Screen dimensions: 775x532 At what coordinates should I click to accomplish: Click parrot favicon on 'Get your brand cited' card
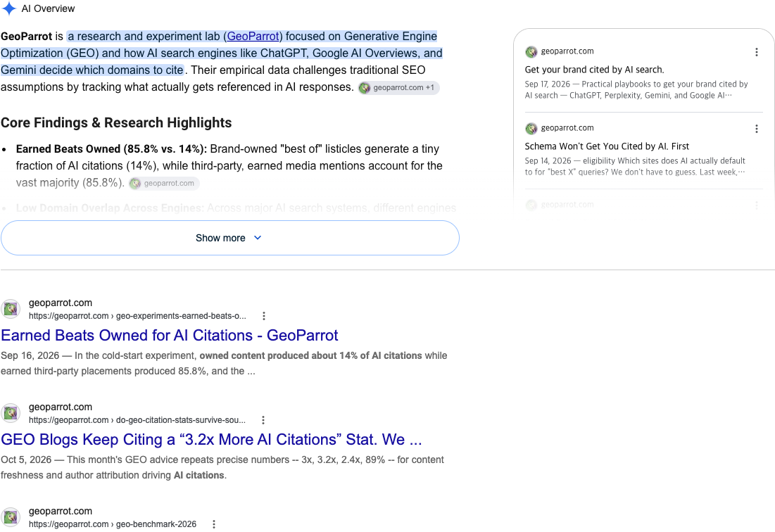point(531,51)
